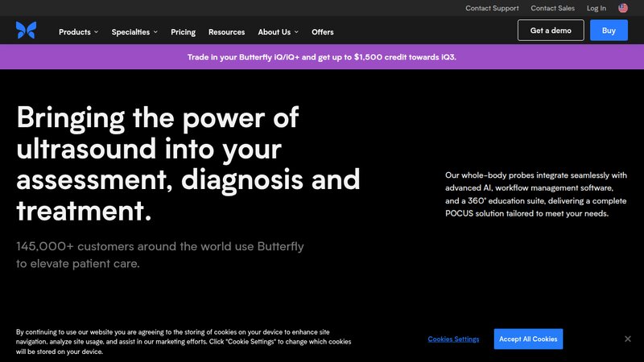Go to the Offers page

[323, 31]
